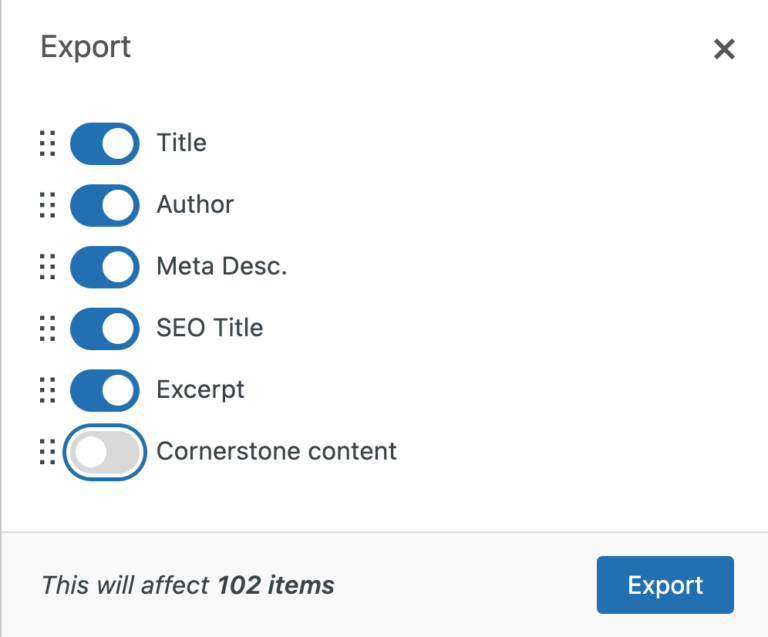The image size is (768, 637).
Task: Click the drag handle beside Cornerstone content
Action: point(47,452)
